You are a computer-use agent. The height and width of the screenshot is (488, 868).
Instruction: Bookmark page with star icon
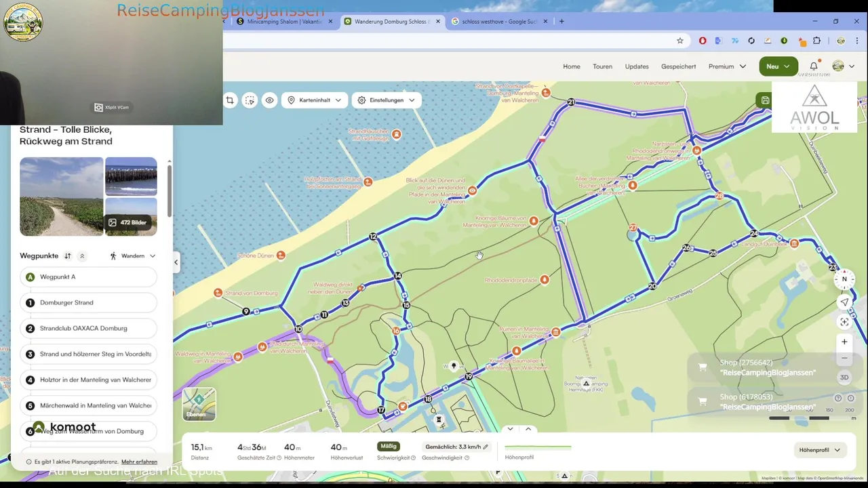pyautogui.click(x=680, y=41)
